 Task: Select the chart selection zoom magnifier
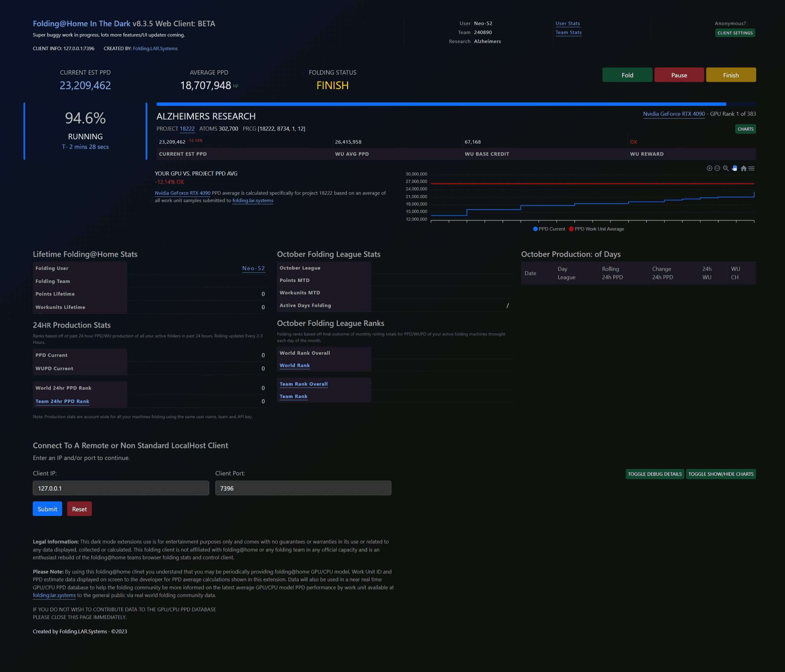coord(726,168)
